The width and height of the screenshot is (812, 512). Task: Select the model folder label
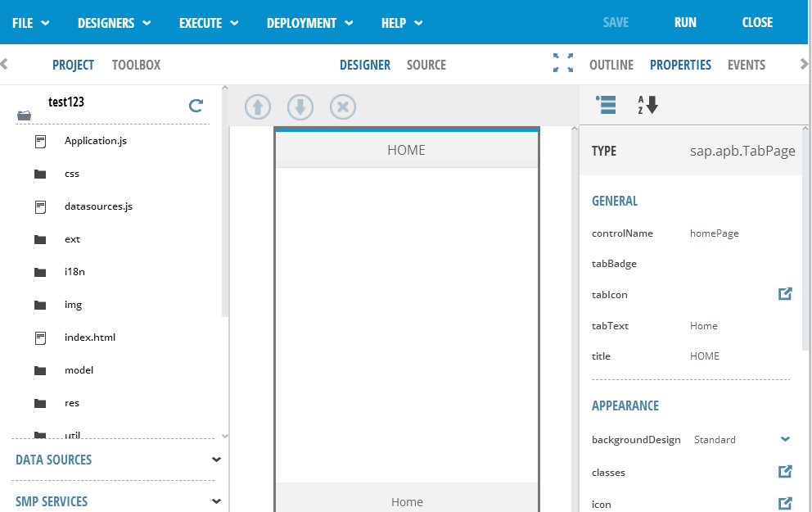[79, 370]
